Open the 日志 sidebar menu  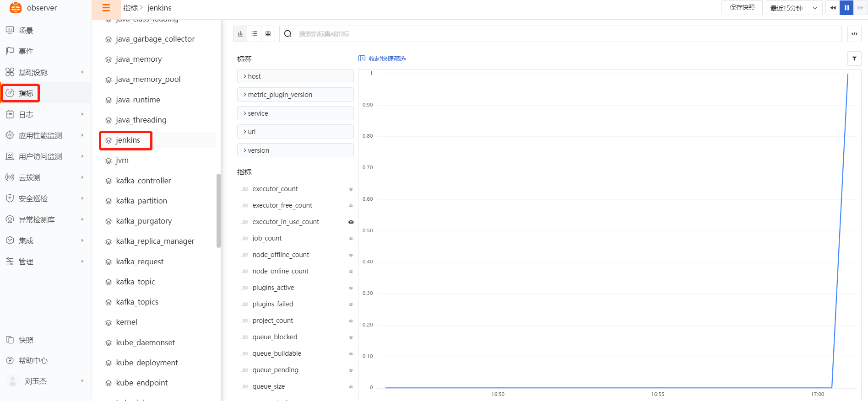26,114
